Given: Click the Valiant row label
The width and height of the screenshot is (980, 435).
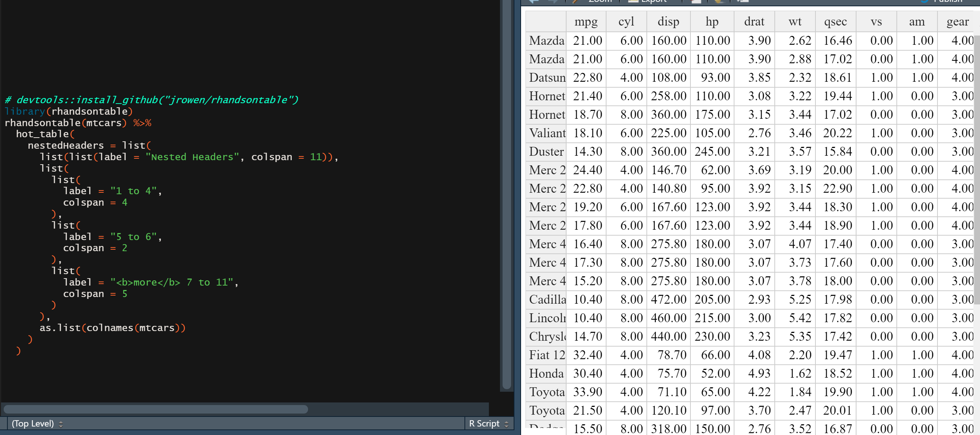Looking at the screenshot, I should (546, 133).
